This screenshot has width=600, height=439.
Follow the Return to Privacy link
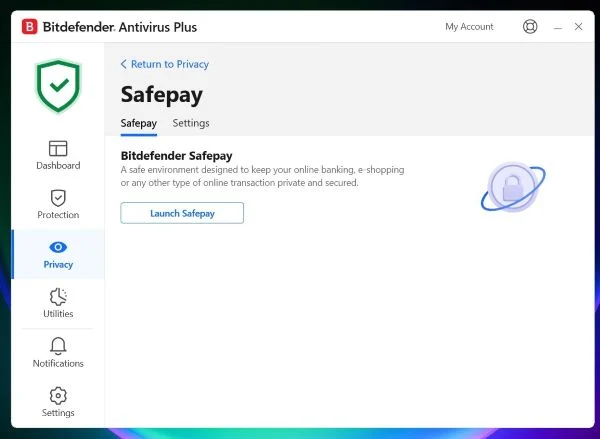(169, 64)
